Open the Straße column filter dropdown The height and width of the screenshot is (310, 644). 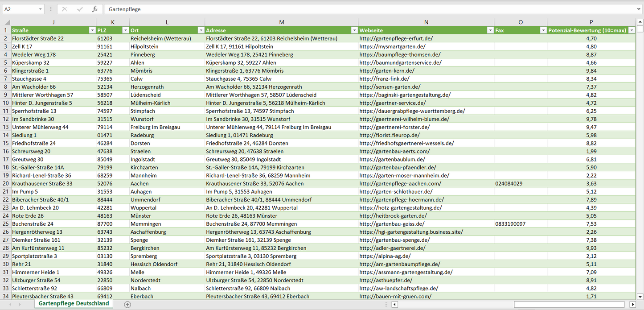click(92, 30)
